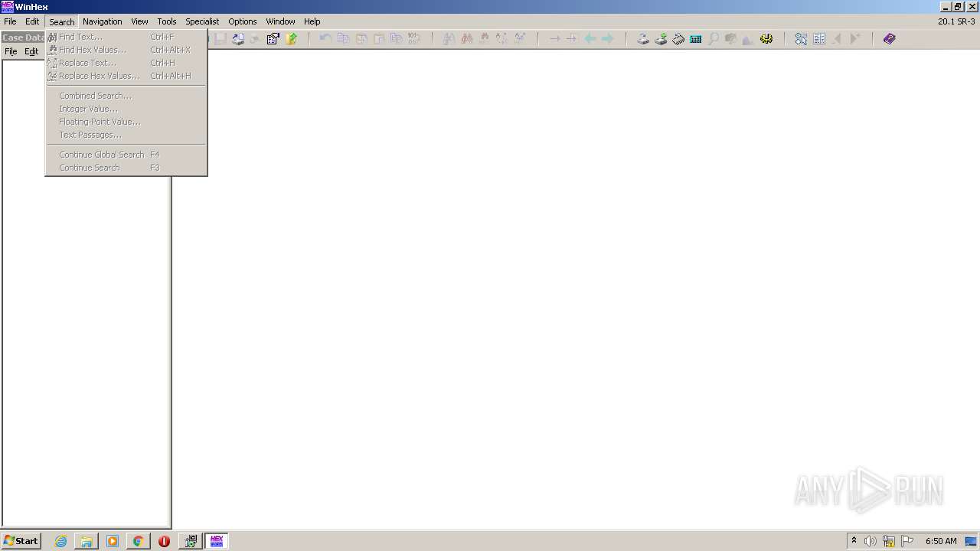Open the Specialist menu
The width and height of the screenshot is (980, 551).
pos(202,21)
